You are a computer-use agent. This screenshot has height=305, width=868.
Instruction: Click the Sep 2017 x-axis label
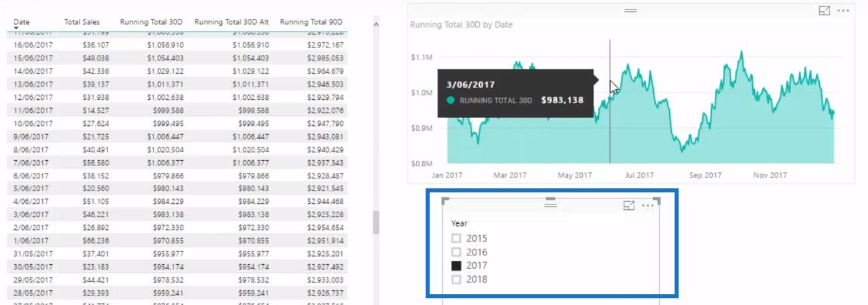click(704, 176)
